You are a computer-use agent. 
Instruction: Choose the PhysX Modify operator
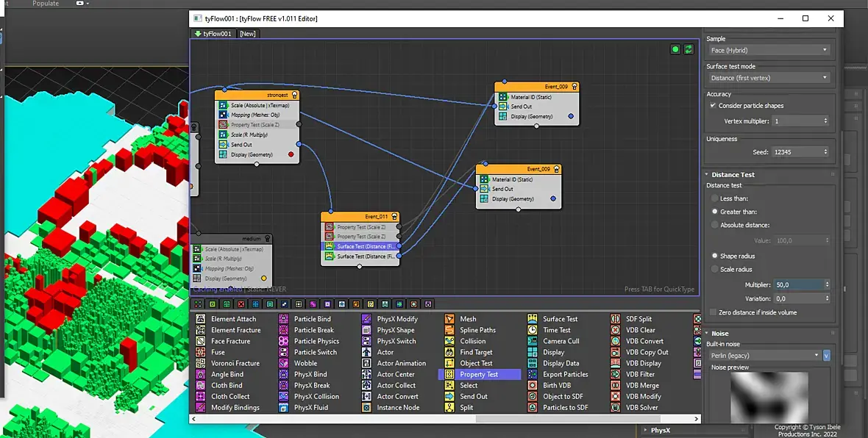391,319
